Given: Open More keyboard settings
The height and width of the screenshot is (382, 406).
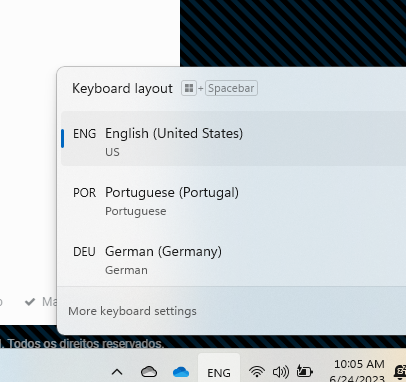Looking at the screenshot, I should [x=132, y=311].
